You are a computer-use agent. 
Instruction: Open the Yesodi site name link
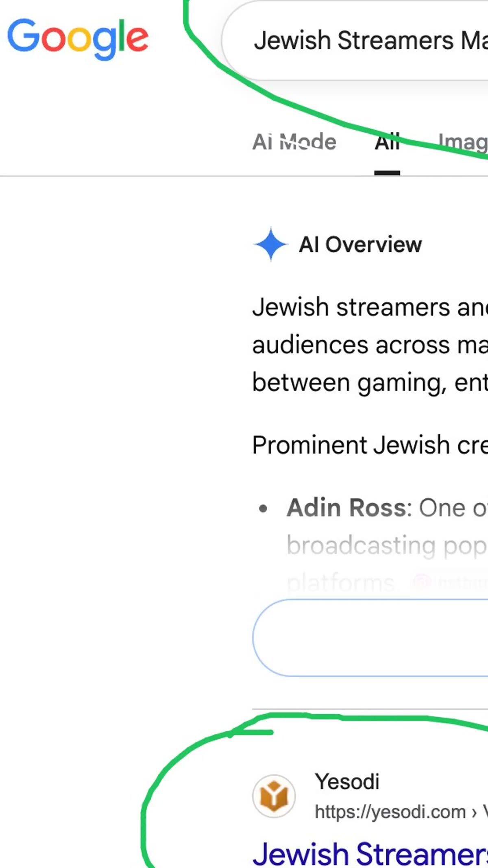tap(347, 781)
